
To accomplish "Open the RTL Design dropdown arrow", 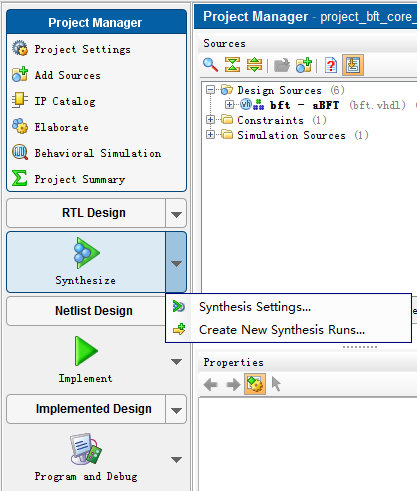I will coord(176,213).
